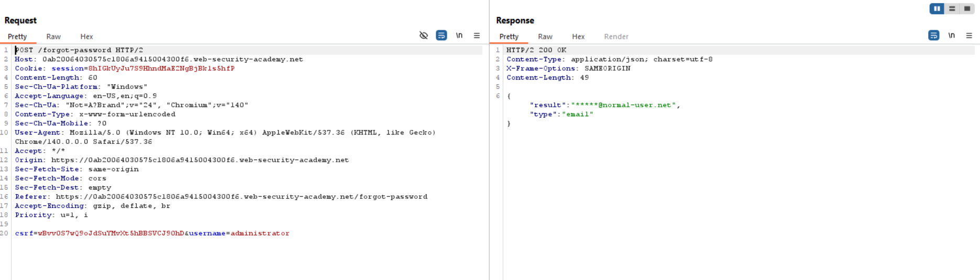Show \n non-printable characters in Response
Screen dimensions: 980x280
tap(951, 36)
